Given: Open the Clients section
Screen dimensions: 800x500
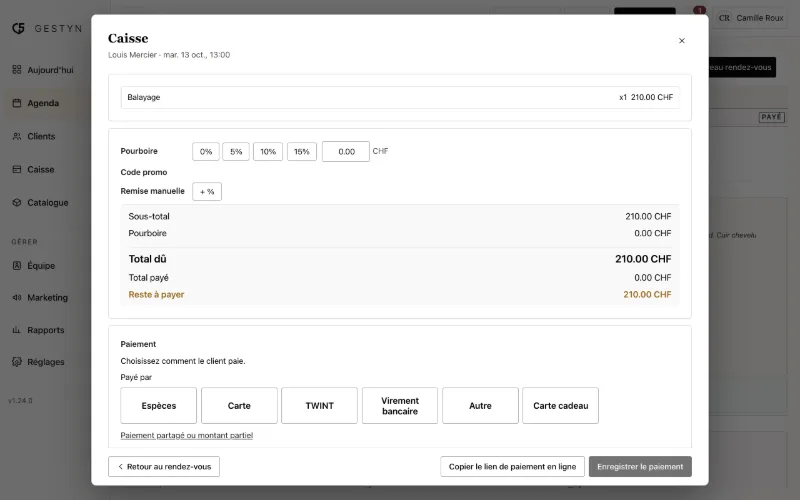Looking at the screenshot, I should [x=43, y=136].
